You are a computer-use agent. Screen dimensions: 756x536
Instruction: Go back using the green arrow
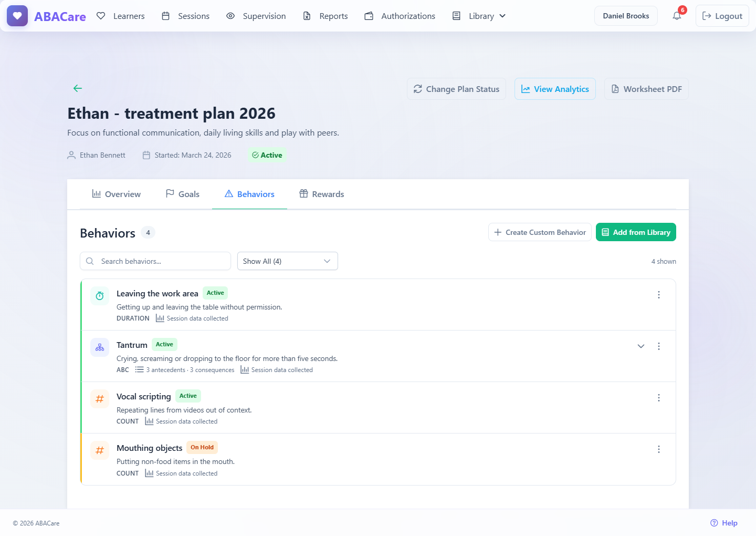(x=78, y=88)
